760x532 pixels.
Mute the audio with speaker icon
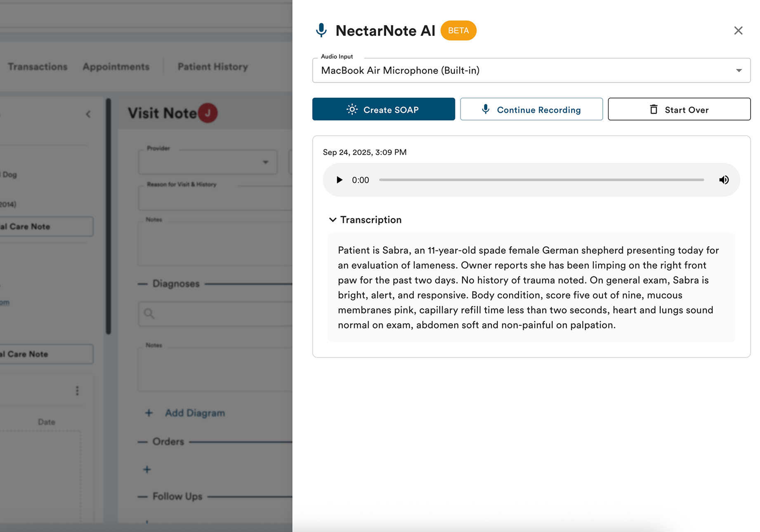(724, 180)
